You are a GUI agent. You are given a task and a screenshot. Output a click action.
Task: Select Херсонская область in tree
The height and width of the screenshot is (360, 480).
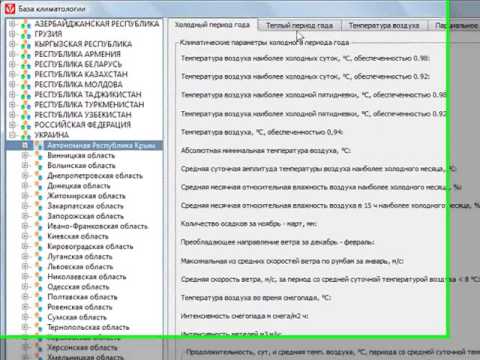coord(82,347)
